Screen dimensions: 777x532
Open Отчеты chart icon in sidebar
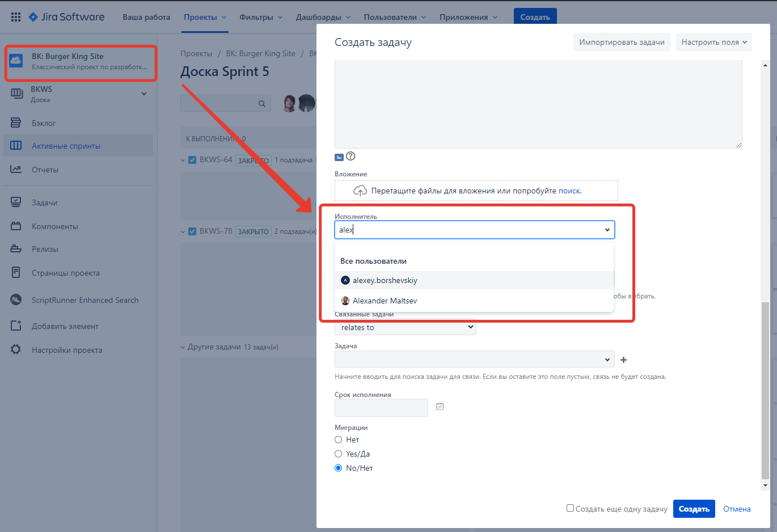(x=16, y=170)
